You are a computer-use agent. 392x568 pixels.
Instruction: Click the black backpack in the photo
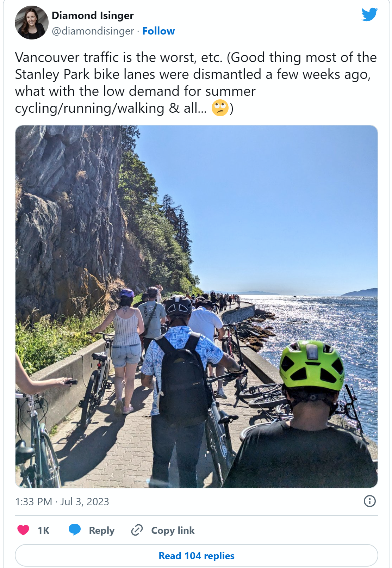[182, 377]
